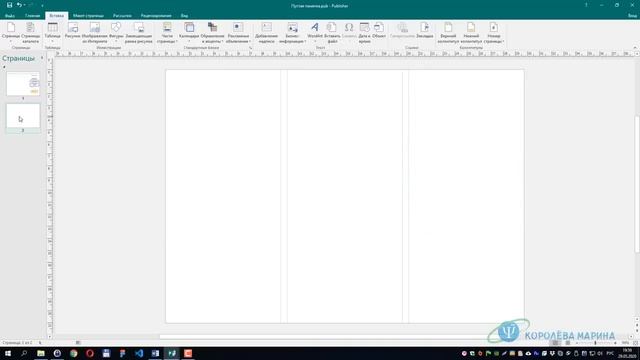Open File Explorer from taskbar
640x360 pixels.
coord(41,353)
